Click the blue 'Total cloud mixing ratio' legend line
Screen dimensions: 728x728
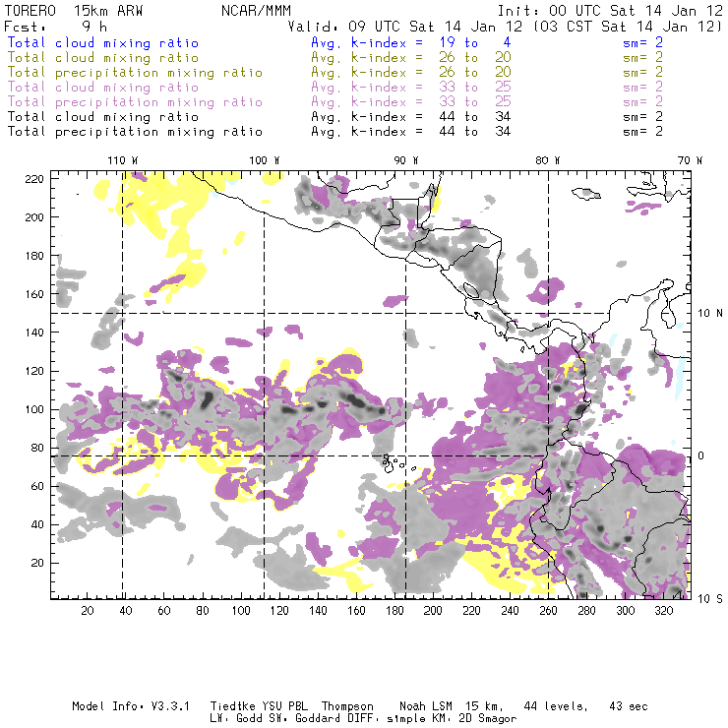(x=103, y=42)
